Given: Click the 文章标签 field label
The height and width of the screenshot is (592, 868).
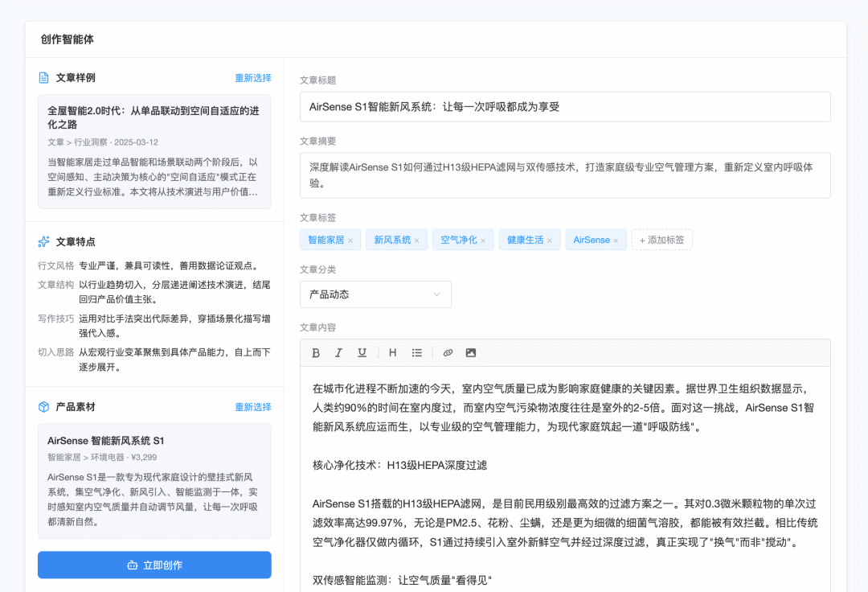Looking at the screenshot, I should pyautogui.click(x=317, y=218).
